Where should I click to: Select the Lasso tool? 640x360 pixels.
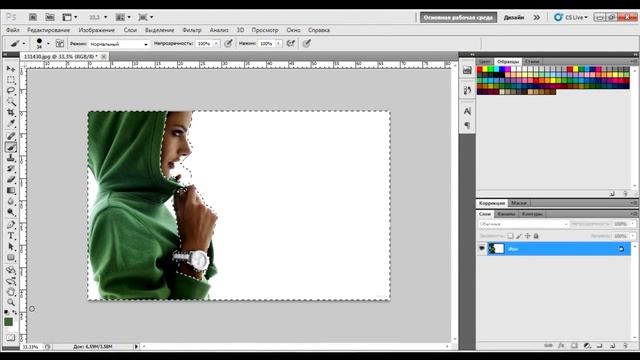11,90
